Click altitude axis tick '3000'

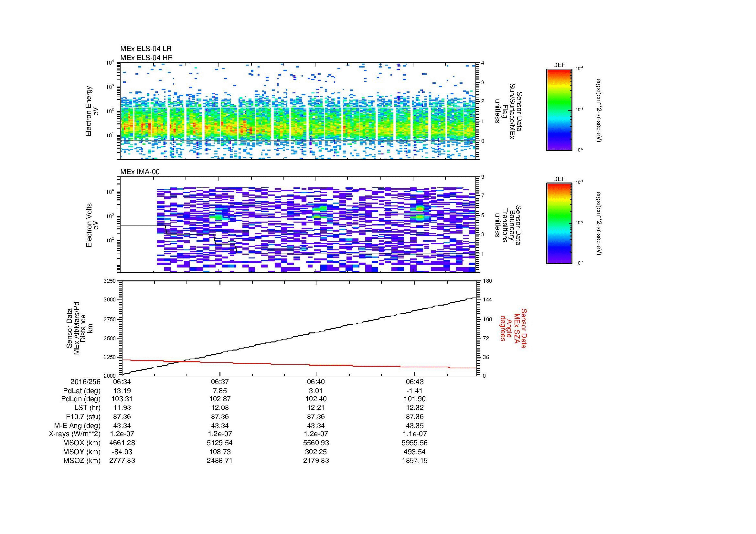pos(110,300)
